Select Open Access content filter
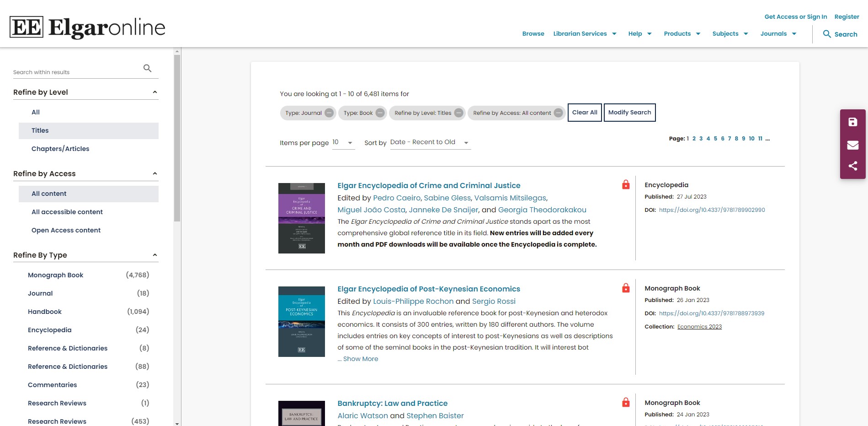The image size is (868, 426). click(x=89, y=230)
